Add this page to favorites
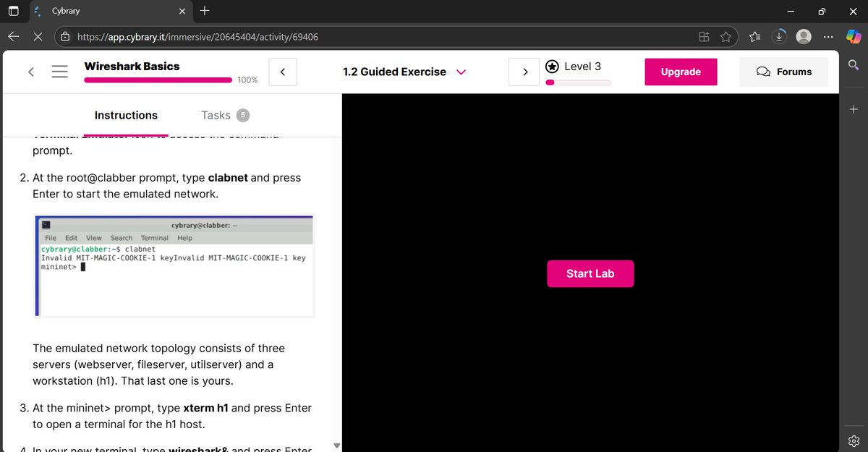This screenshot has width=868, height=452. (726, 36)
